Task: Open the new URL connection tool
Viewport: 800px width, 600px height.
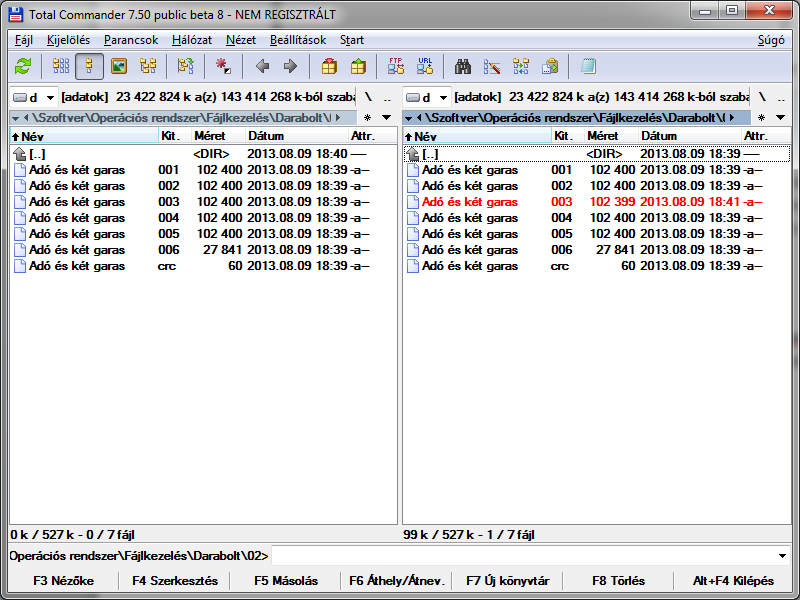Action: tap(425, 66)
